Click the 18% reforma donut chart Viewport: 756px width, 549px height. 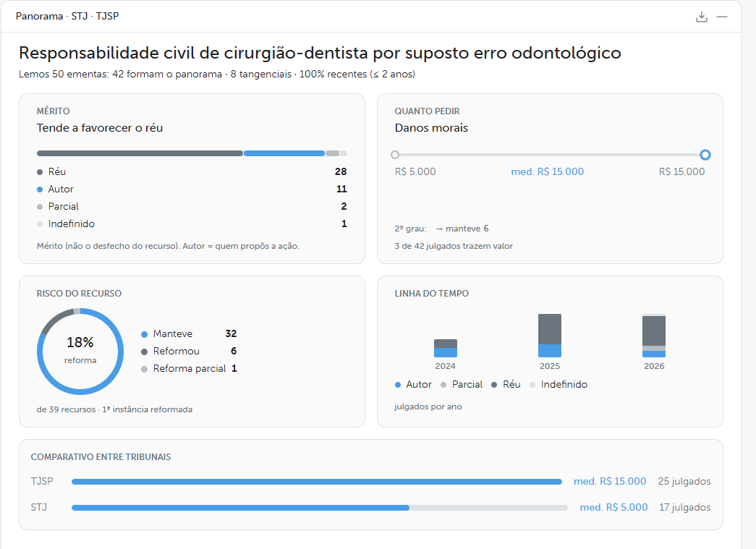(80, 352)
